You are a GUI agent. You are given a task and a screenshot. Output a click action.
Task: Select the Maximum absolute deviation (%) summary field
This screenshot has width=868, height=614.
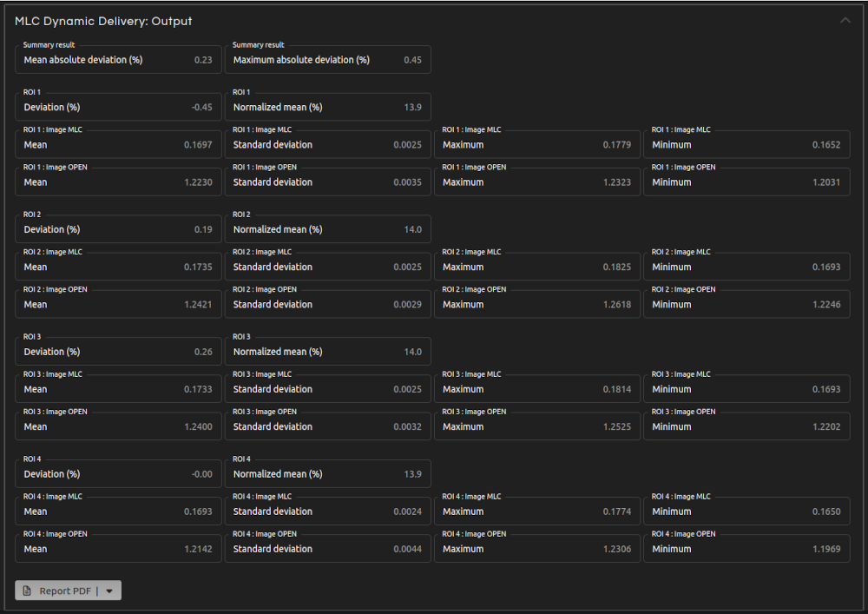(x=328, y=60)
